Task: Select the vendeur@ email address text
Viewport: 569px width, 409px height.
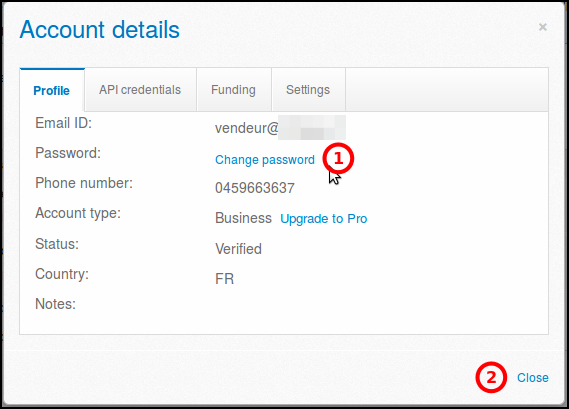Action: [x=247, y=128]
